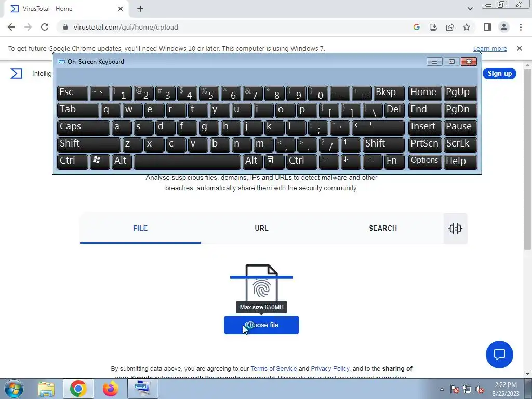
Task: Switch to On-Screen Keyboard in taskbar
Action: coord(142,389)
